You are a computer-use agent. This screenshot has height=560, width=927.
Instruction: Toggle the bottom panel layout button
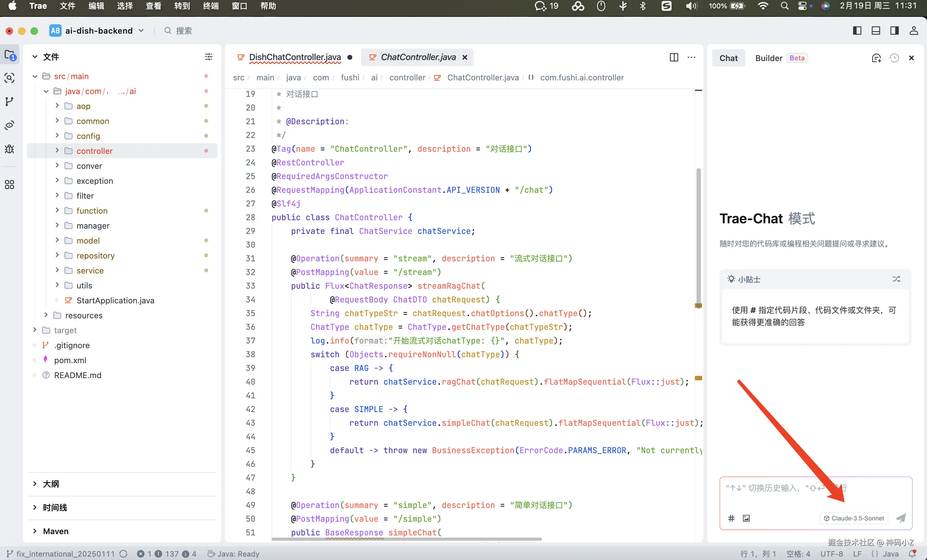pos(876,31)
